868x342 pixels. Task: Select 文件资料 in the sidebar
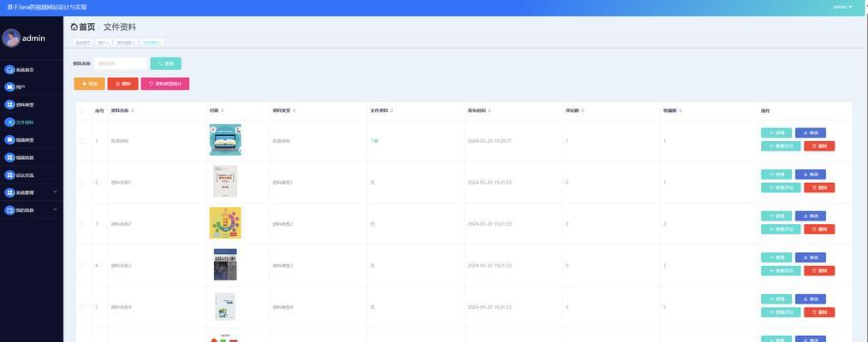point(32,122)
